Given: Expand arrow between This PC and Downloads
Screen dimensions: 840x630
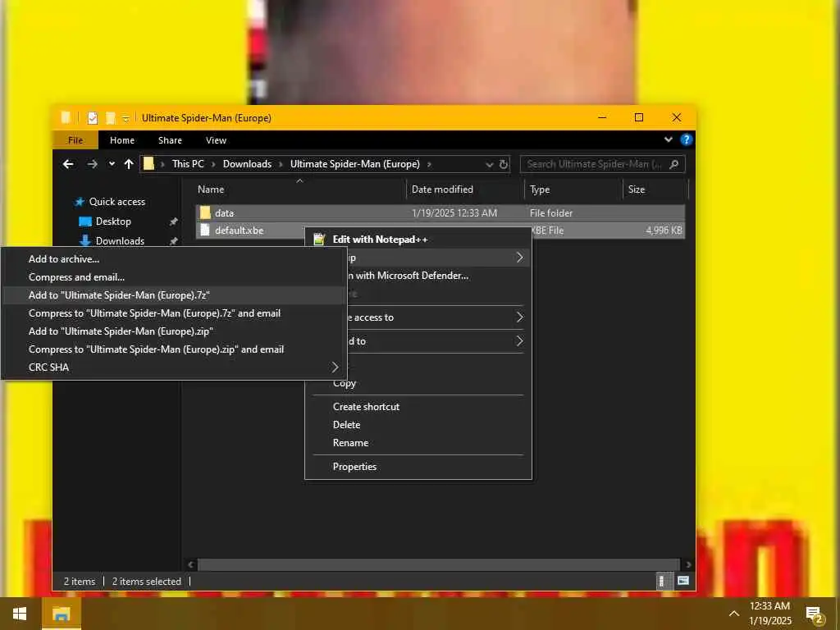Looking at the screenshot, I should click(213, 164).
